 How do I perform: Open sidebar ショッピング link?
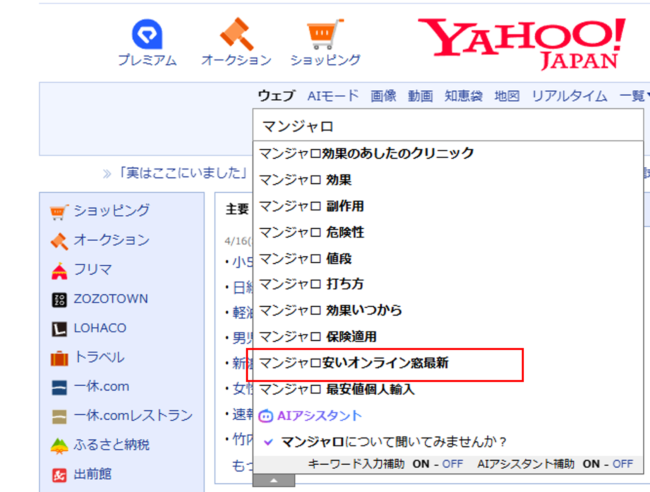(x=112, y=211)
